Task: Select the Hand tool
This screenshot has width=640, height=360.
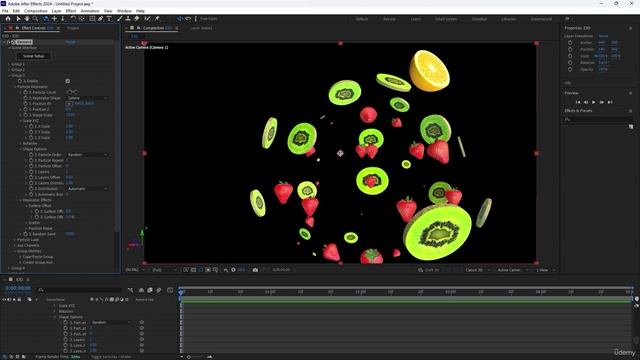Action: [x=27, y=19]
